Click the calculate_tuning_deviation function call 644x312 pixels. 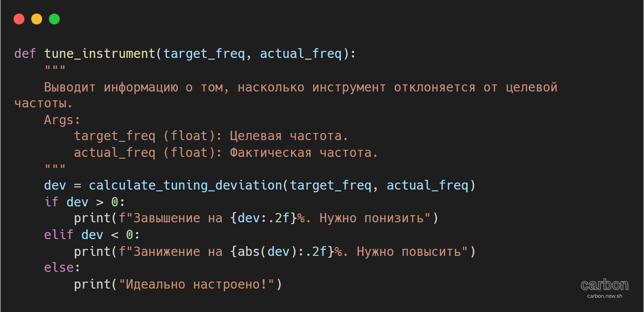coord(186,186)
